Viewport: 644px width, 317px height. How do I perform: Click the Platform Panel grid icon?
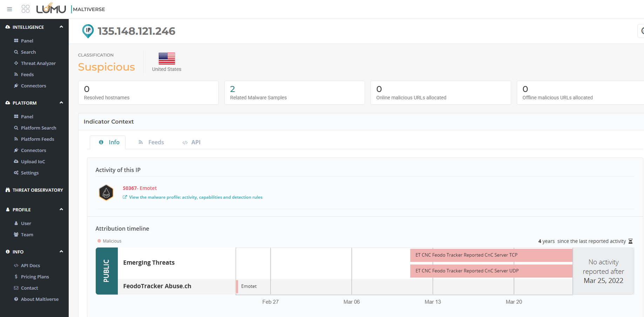[x=16, y=117]
